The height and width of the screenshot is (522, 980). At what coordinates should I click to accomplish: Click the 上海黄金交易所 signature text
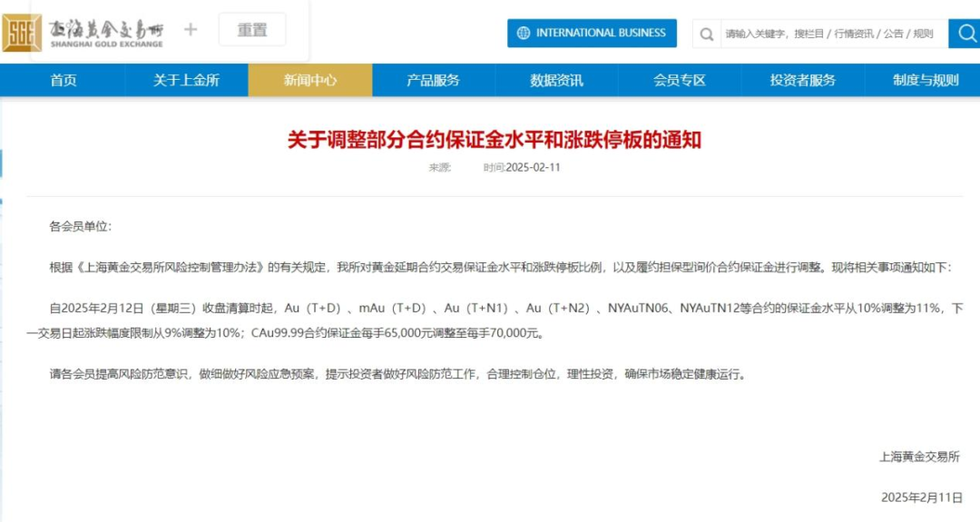point(919,457)
